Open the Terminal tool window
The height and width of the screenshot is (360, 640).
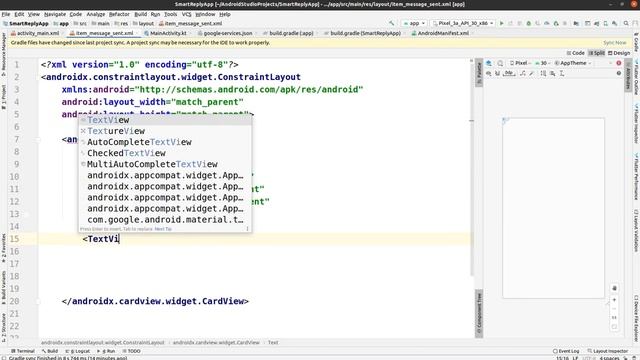[x=22, y=351]
